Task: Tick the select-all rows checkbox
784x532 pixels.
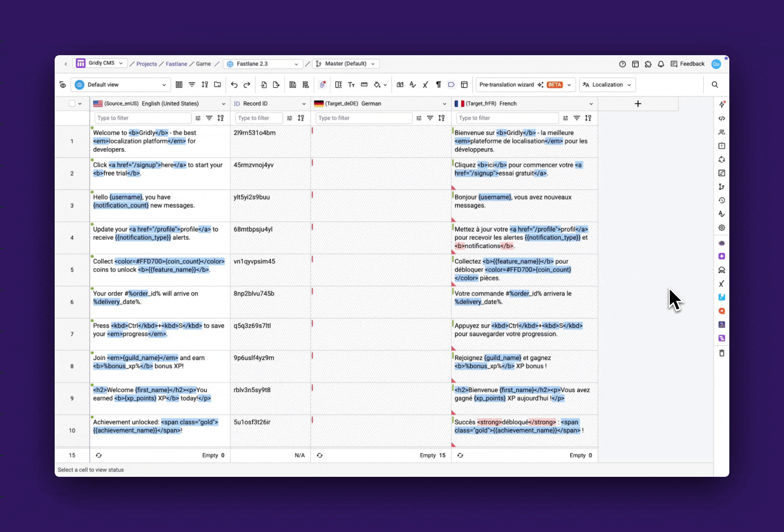Action: coord(72,103)
